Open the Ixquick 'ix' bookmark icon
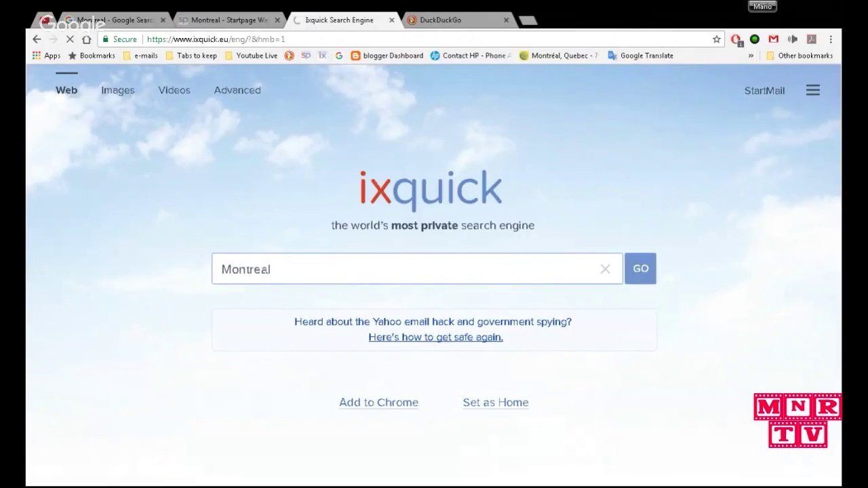This screenshot has width=868, height=488. (x=323, y=56)
